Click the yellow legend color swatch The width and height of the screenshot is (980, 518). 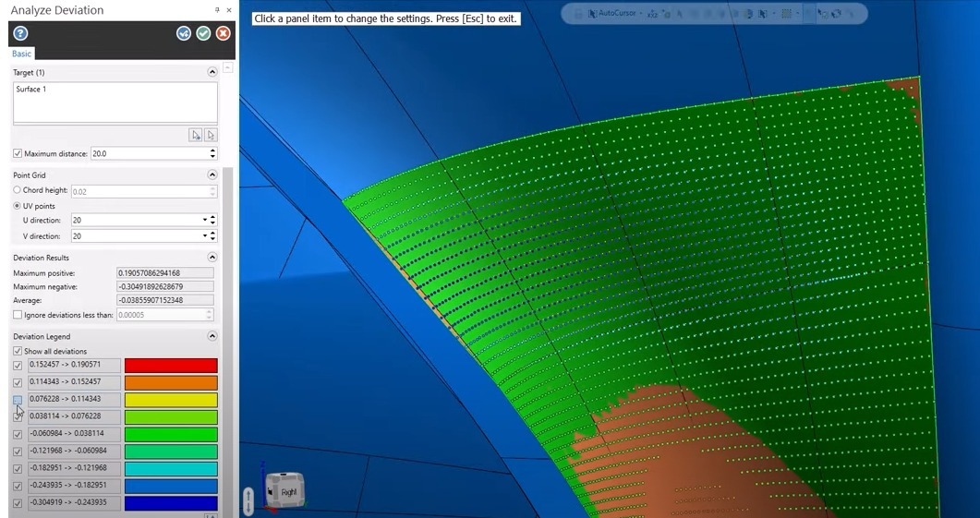tap(171, 400)
